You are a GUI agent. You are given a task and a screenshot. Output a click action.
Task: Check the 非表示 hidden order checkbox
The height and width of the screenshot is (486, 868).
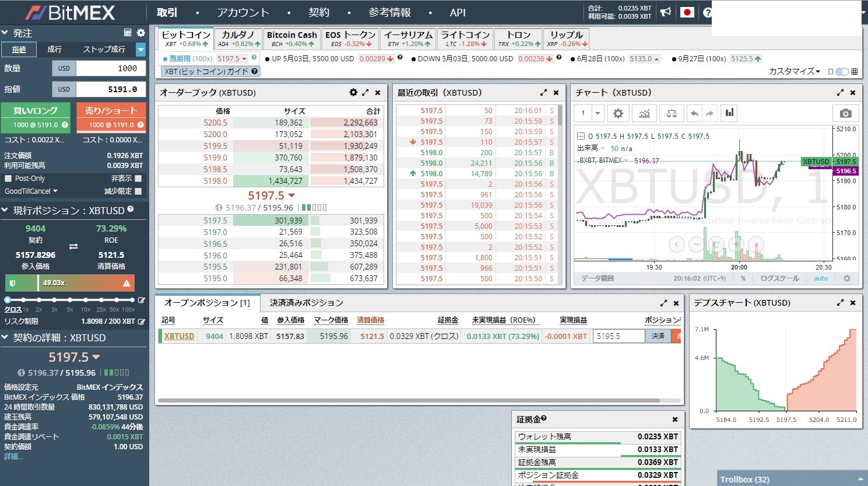[x=138, y=179]
